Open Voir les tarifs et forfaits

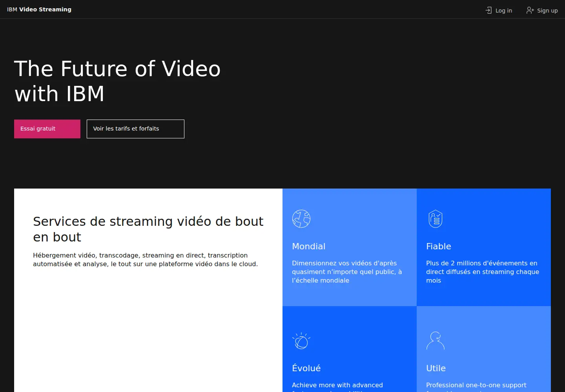(135, 129)
